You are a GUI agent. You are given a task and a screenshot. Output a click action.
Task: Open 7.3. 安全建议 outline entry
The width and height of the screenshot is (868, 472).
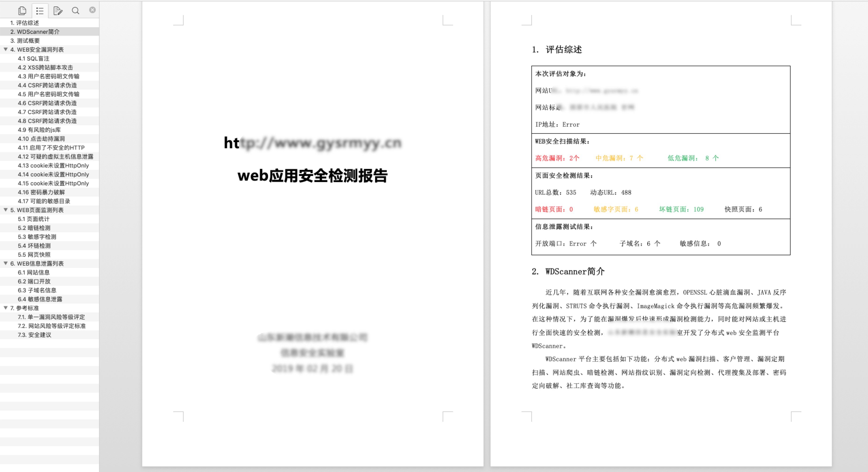(34, 335)
